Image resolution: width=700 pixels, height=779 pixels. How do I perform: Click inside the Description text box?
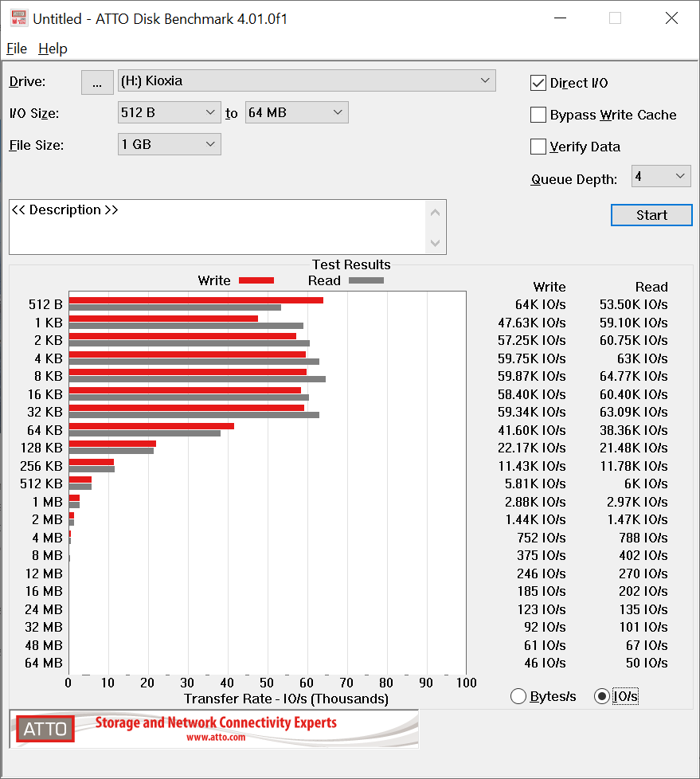tap(217, 227)
